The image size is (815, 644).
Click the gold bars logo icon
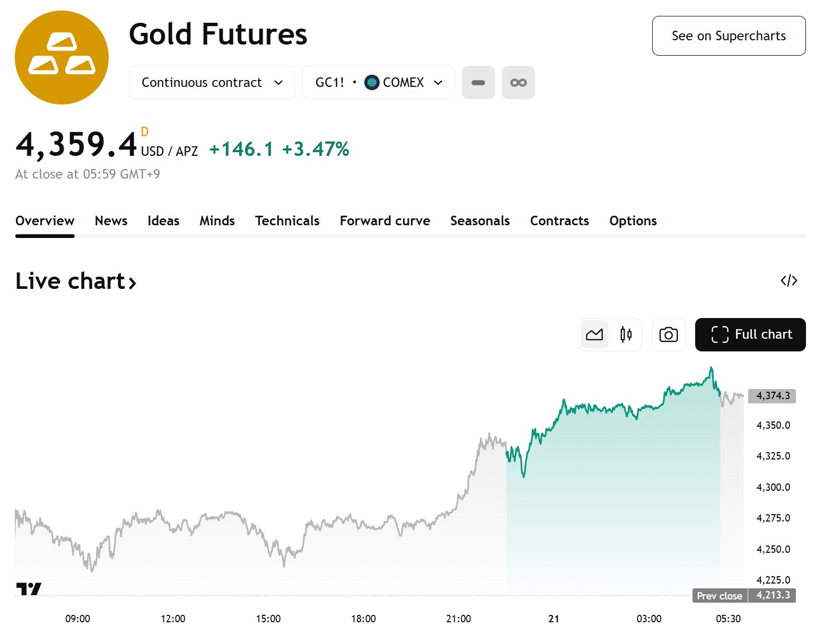(x=62, y=57)
